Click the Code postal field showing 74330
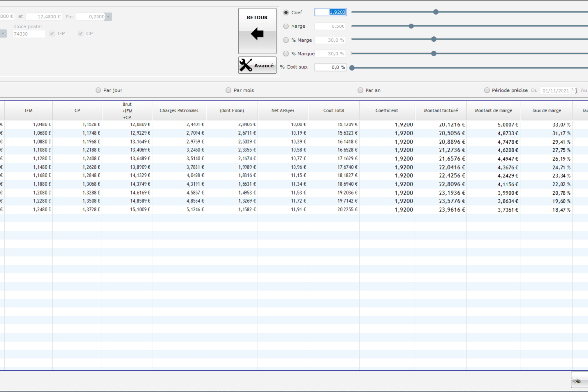The width and height of the screenshot is (588, 392). click(29, 34)
